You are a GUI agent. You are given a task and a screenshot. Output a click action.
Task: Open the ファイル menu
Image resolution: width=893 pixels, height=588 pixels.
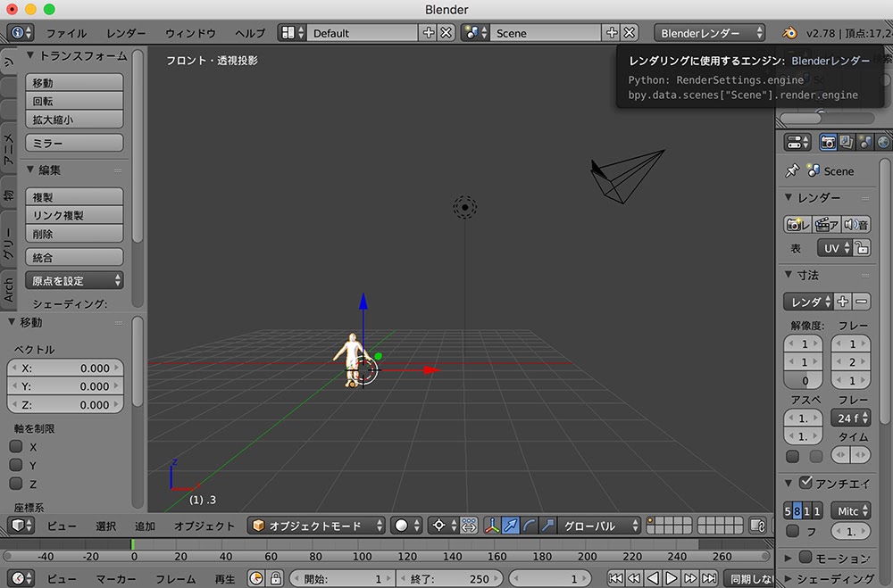[x=66, y=33]
